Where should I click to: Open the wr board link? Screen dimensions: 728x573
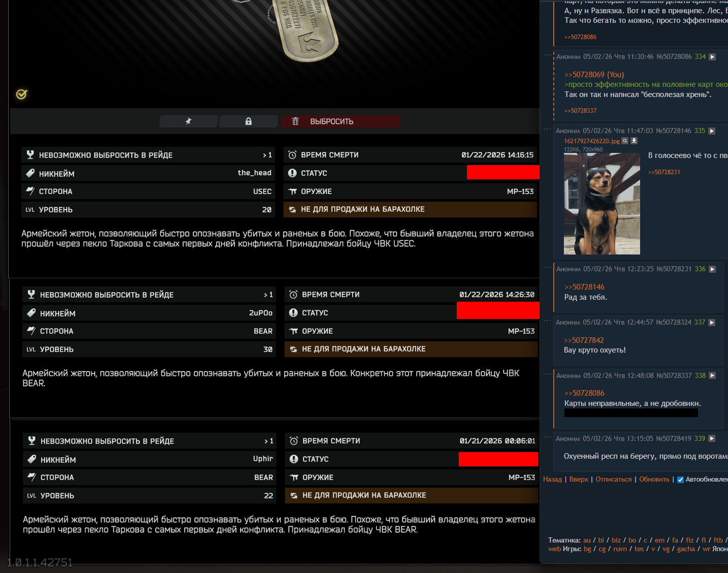pos(706,549)
